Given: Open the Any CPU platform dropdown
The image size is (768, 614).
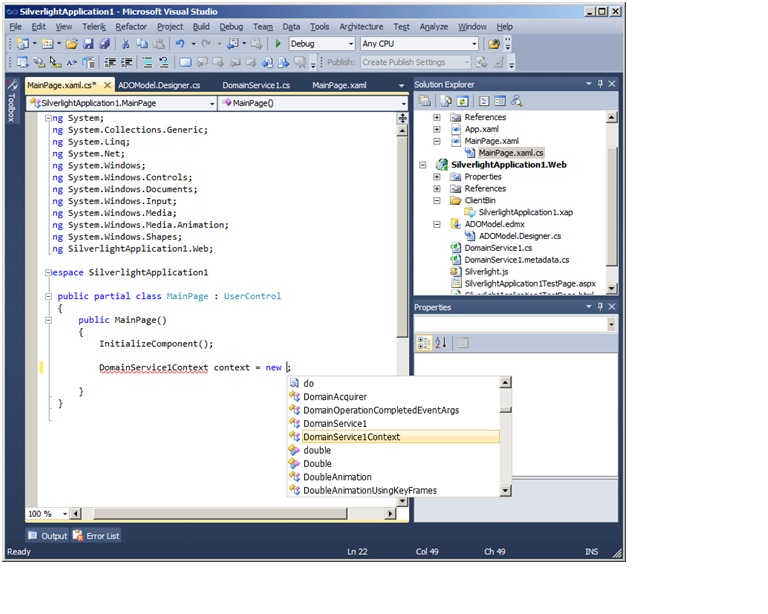Looking at the screenshot, I should coord(474,44).
